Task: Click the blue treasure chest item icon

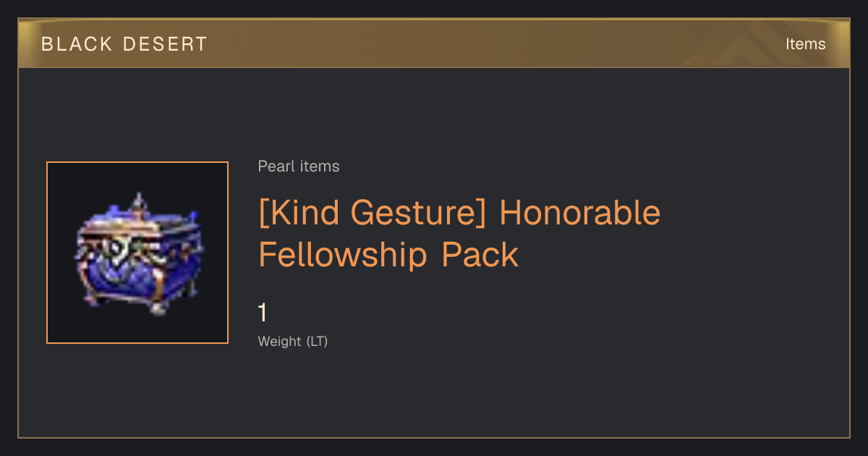Action: [137, 253]
